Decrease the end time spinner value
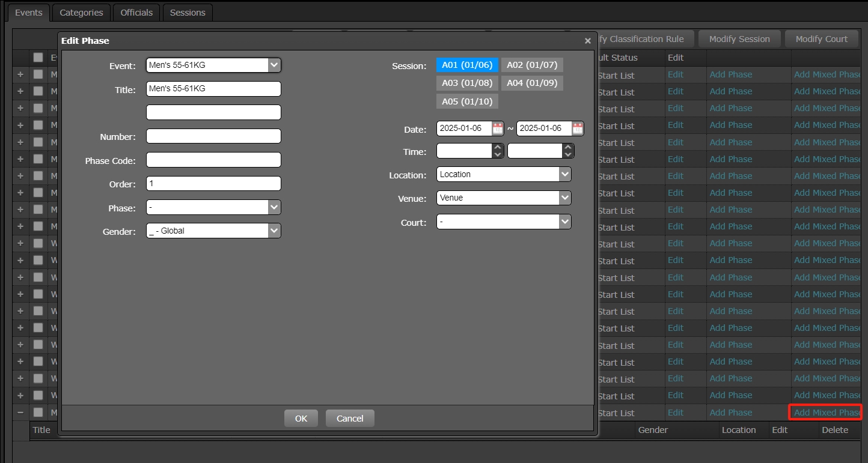The height and width of the screenshot is (463, 868). pyautogui.click(x=568, y=154)
